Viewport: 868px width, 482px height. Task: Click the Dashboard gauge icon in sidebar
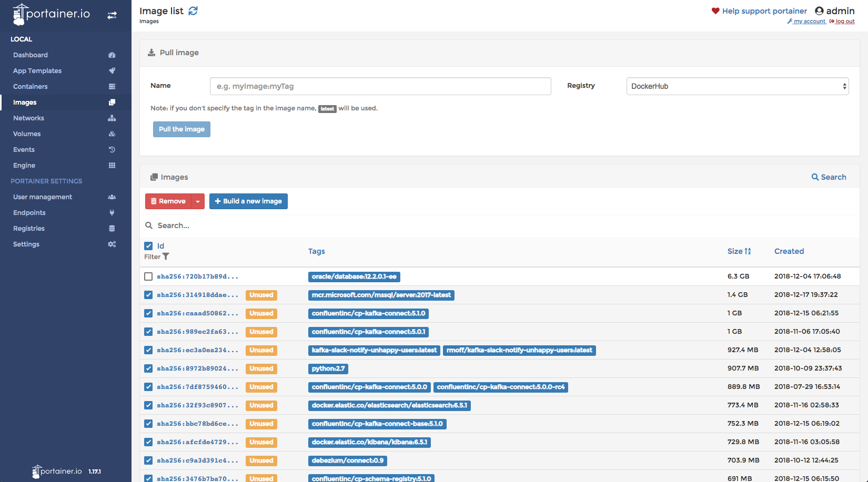[112, 55]
